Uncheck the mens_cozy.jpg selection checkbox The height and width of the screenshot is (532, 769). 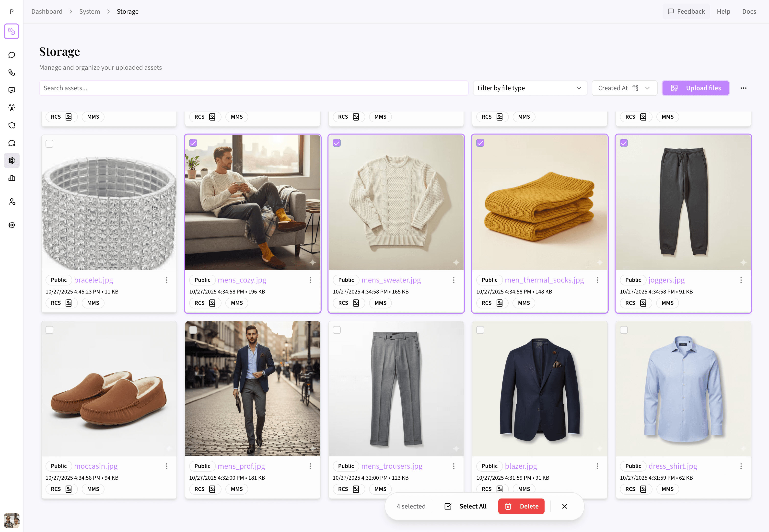193,143
